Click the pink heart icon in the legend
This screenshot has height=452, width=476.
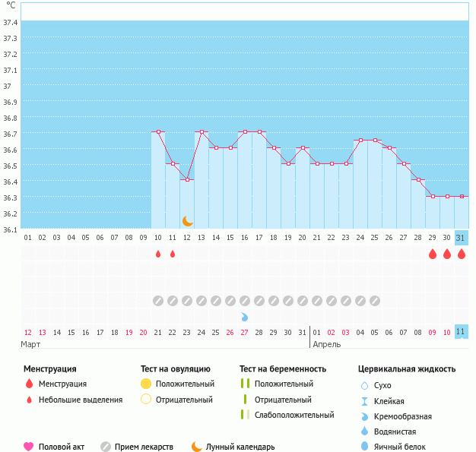(29, 447)
